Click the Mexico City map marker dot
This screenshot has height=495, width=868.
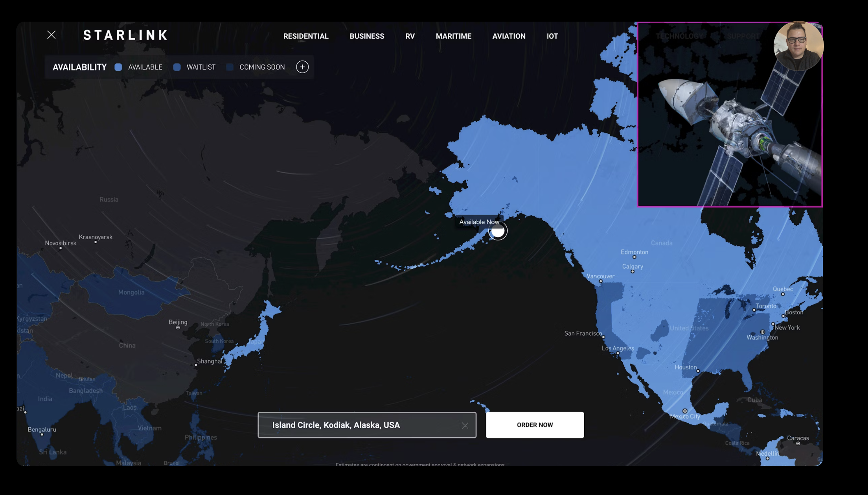click(x=685, y=411)
